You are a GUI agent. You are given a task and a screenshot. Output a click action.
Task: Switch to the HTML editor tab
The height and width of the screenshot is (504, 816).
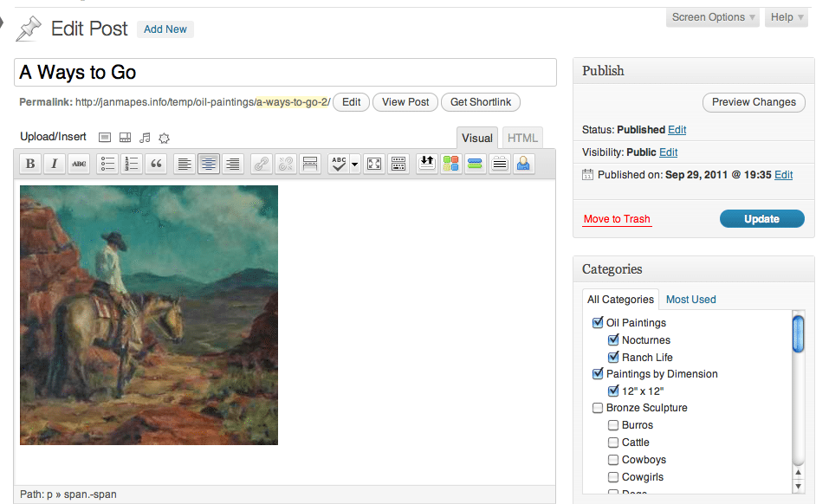[x=522, y=138]
